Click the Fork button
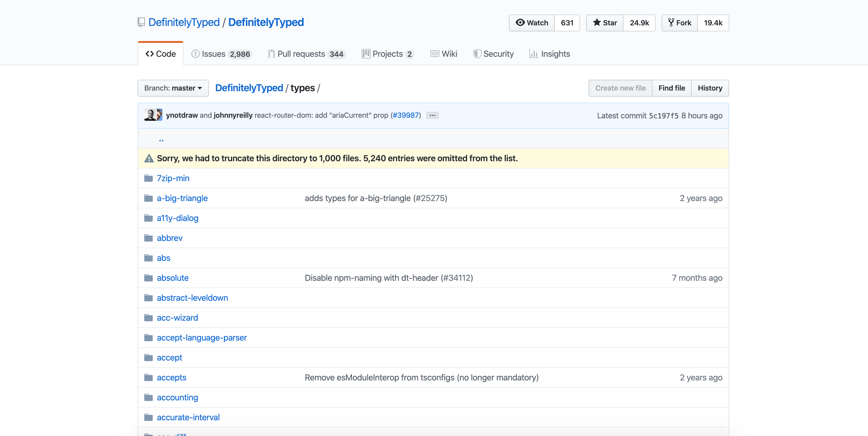Screen dimensions: 868x436 click(x=680, y=23)
